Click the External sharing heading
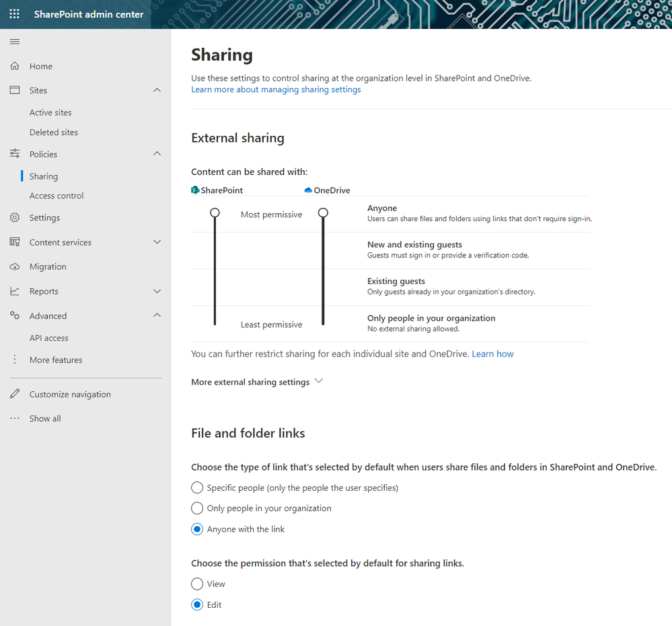Viewport: 672px width, 626px height. pyautogui.click(x=238, y=138)
